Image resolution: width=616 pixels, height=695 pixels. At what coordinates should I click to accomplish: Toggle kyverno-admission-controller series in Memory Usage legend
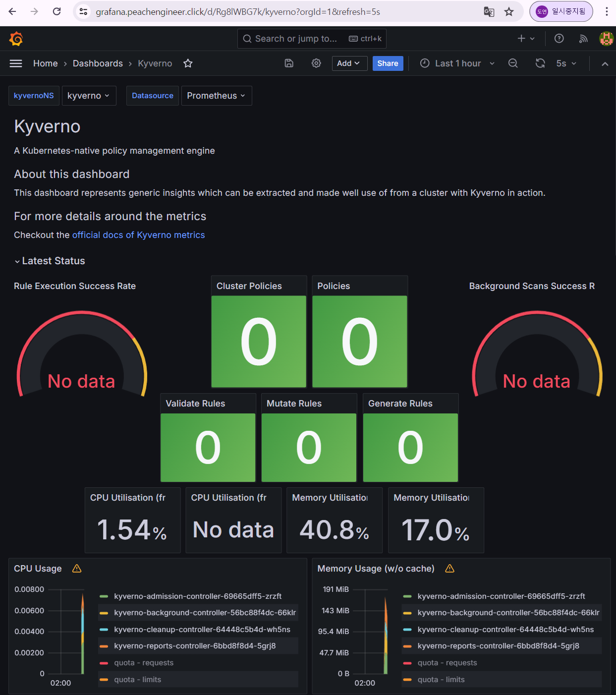[x=501, y=596]
